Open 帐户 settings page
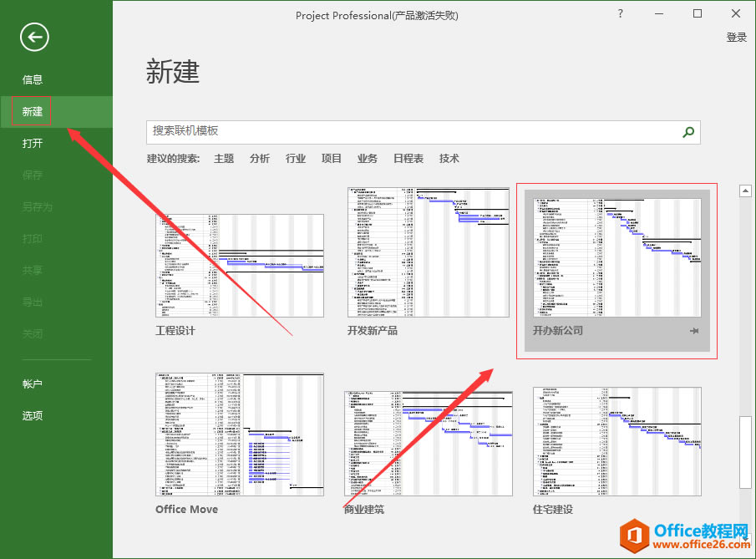This screenshot has width=756, height=559. click(x=33, y=384)
